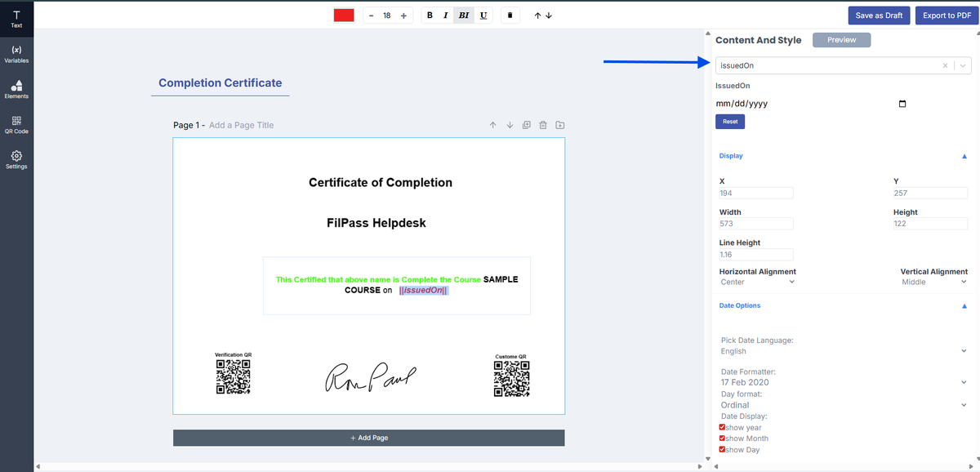Open the Variables panel
980x472 pixels.
16,54
